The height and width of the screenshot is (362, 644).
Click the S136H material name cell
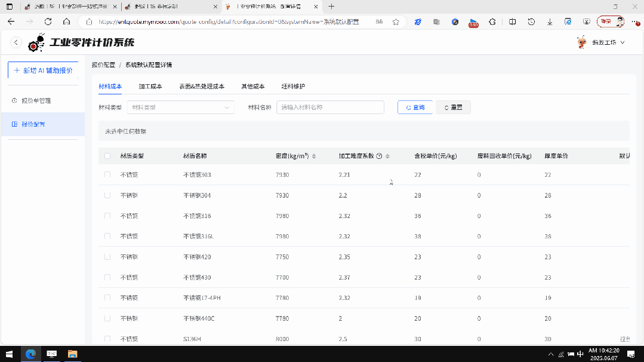pos(192,339)
